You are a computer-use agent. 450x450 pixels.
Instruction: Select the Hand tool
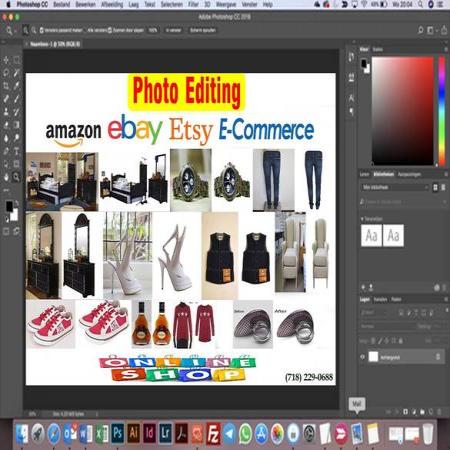(x=6, y=177)
